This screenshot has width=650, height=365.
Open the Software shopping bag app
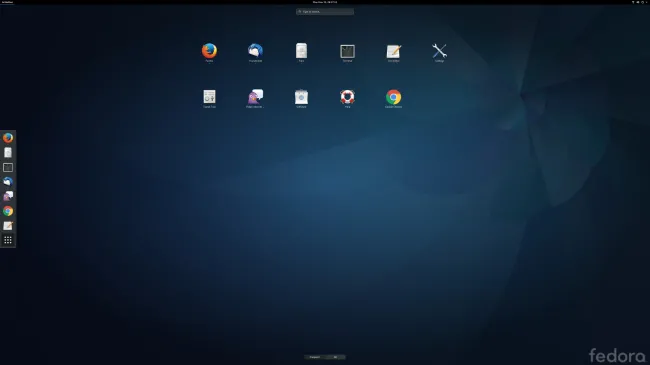pos(301,97)
